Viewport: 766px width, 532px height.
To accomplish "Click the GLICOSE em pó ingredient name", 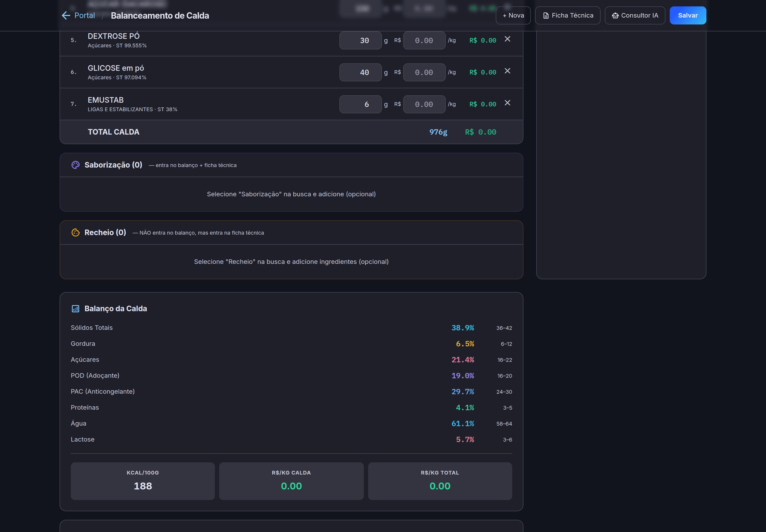I will [x=116, y=68].
